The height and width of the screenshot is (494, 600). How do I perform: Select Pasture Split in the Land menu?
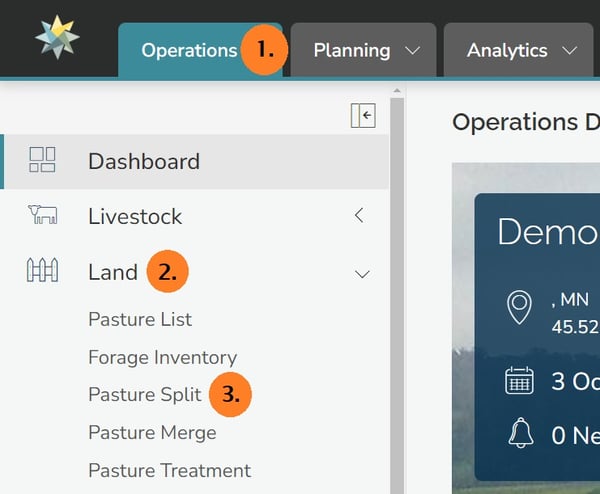144,395
